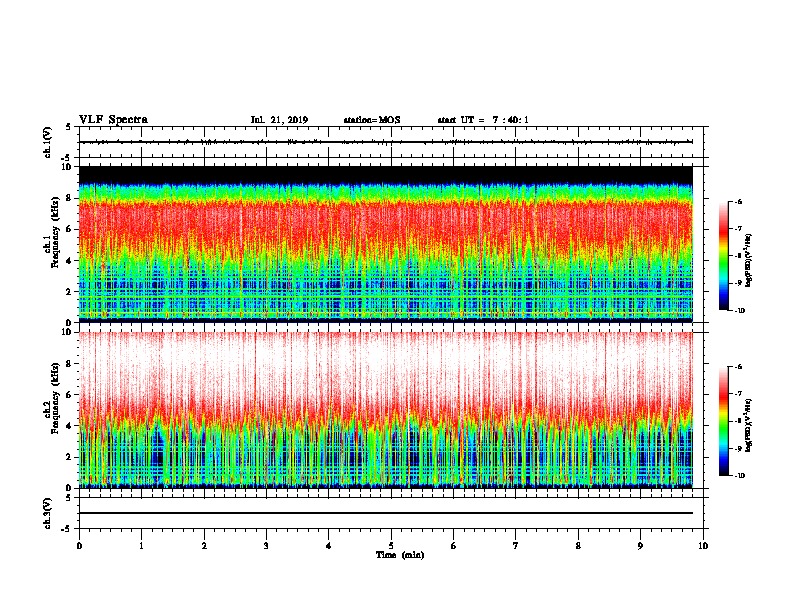Viewport: 792px width, 612px height.
Task: Click the 'ch.3(V)' waveform axis label
Action: coord(48,513)
